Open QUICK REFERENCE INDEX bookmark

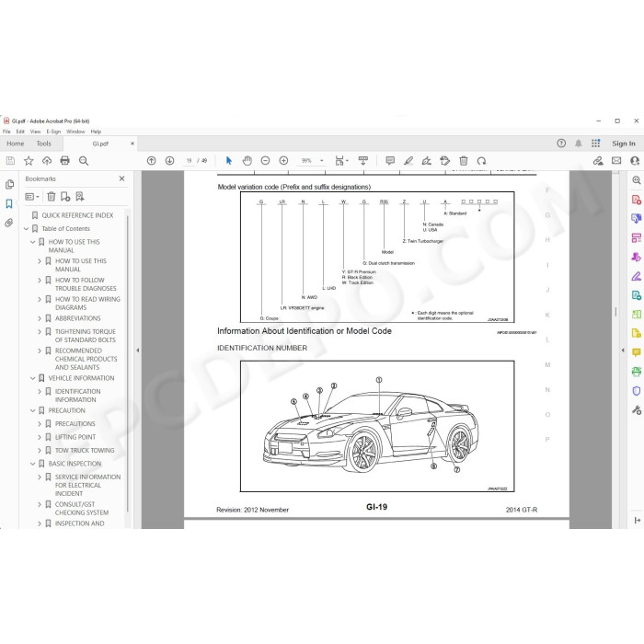[x=77, y=215]
